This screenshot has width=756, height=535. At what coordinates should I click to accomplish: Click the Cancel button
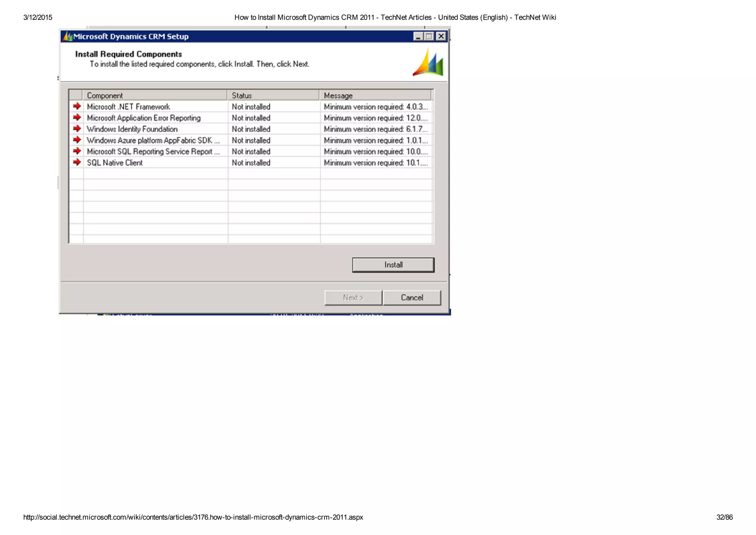[412, 298]
